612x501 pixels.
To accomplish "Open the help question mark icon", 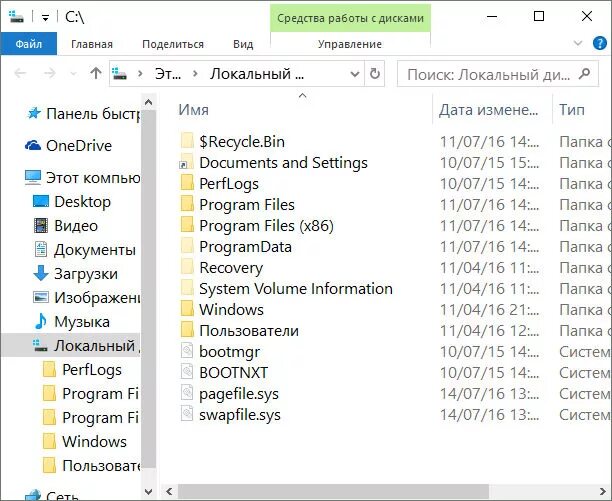I will tap(600, 43).
